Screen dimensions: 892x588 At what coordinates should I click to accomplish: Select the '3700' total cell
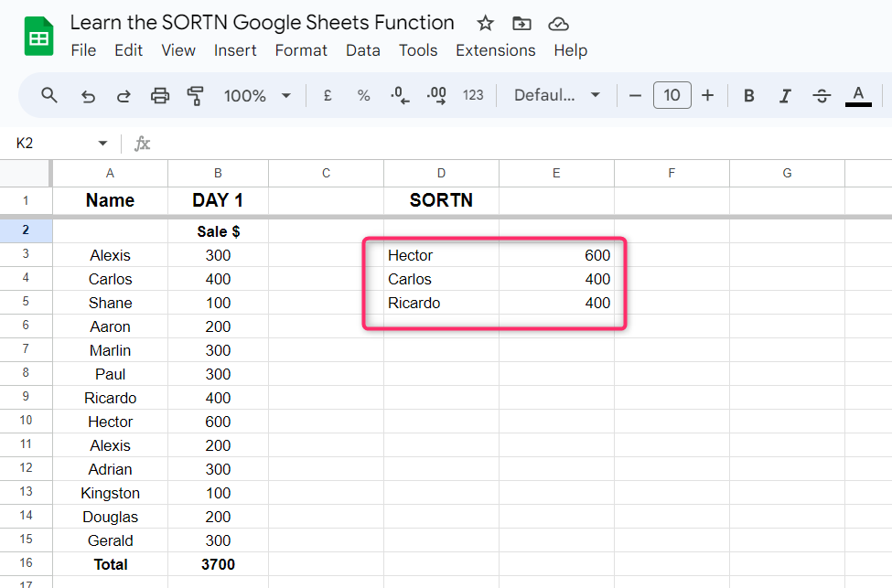coord(218,564)
